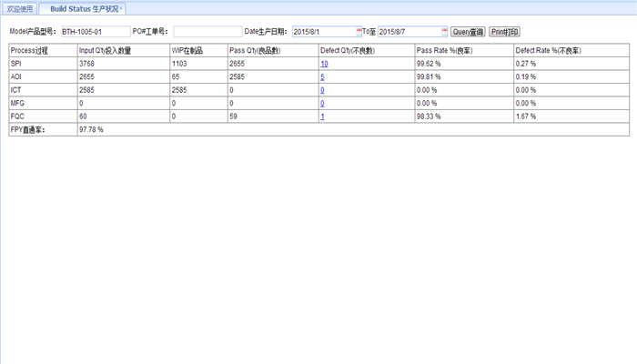Click the FPY value 97.78 %
Viewport: 637px width, 364px height.
[x=91, y=129]
